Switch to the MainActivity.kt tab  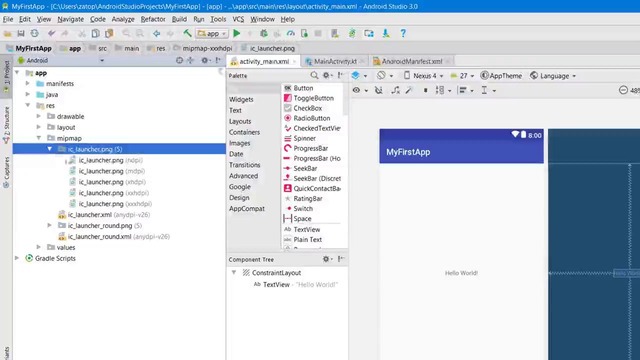click(x=335, y=61)
